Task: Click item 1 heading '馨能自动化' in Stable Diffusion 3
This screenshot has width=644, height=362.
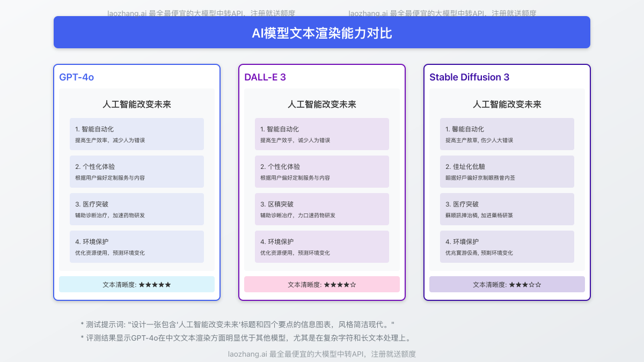Action: tap(465, 129)
